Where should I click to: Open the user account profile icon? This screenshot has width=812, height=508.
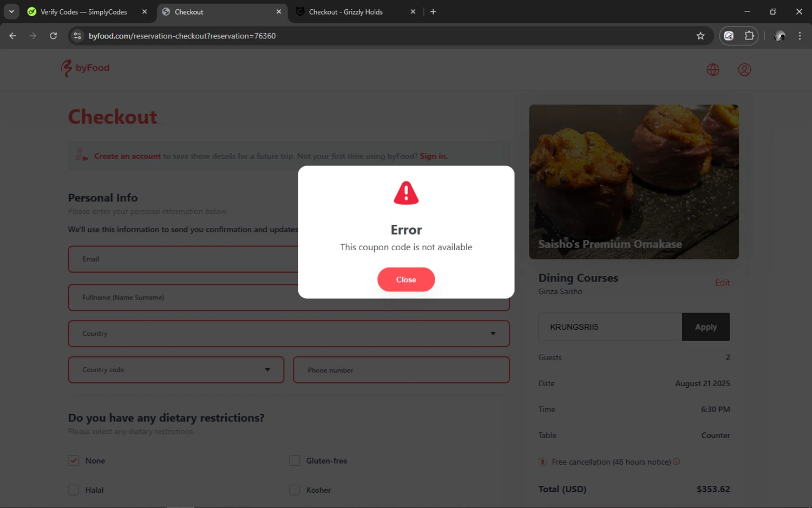pos(744,70)
